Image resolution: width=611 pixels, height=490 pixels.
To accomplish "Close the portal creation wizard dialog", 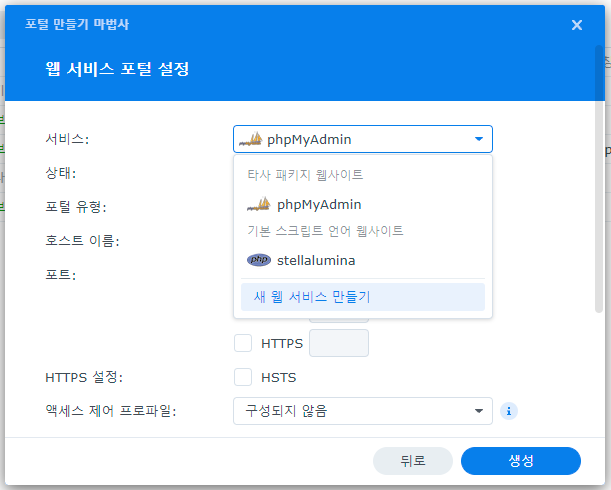I will (577, 24).
